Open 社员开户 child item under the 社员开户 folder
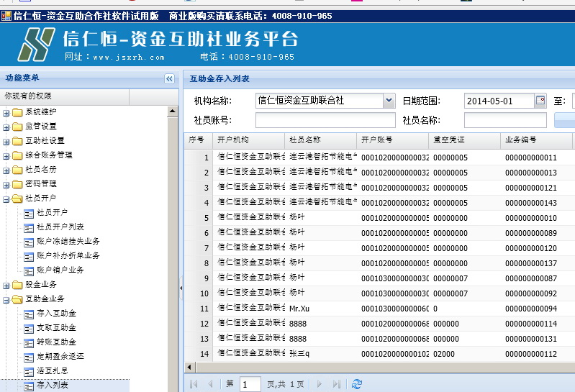This screenshot has height=392, width=575. (52, 212)
